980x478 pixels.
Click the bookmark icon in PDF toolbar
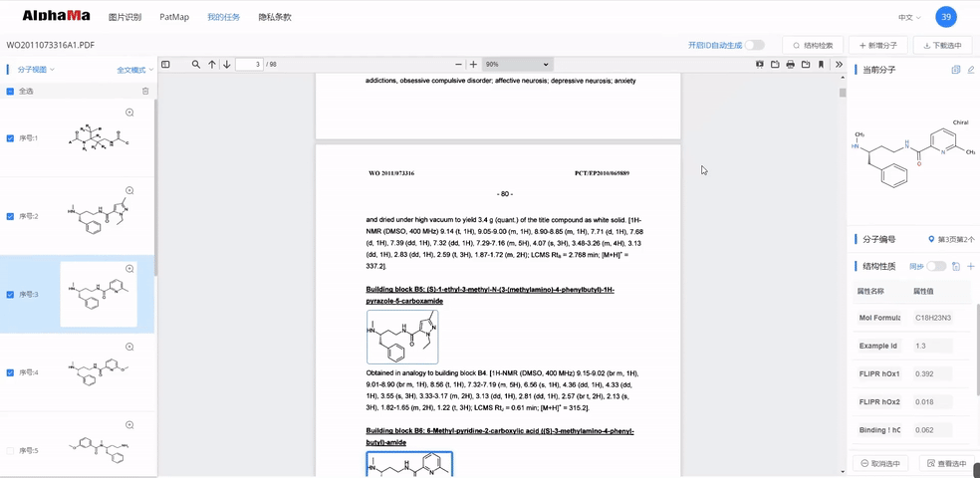click(x=821, y=65)
